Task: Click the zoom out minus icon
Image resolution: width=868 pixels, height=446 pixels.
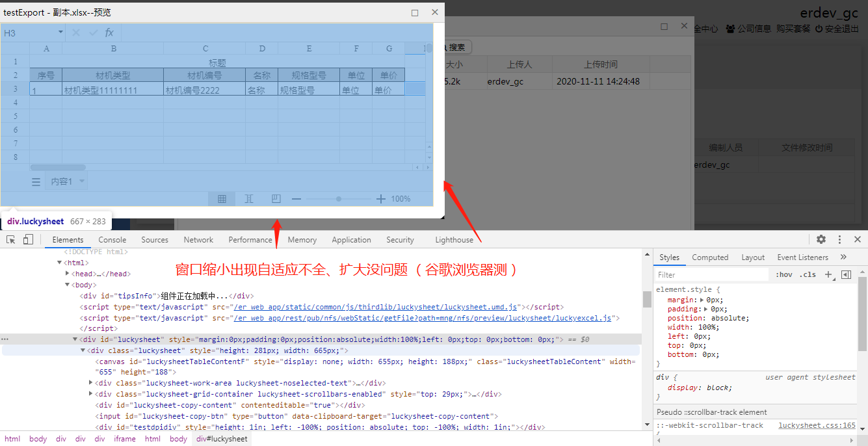Action: click(296, 199)
